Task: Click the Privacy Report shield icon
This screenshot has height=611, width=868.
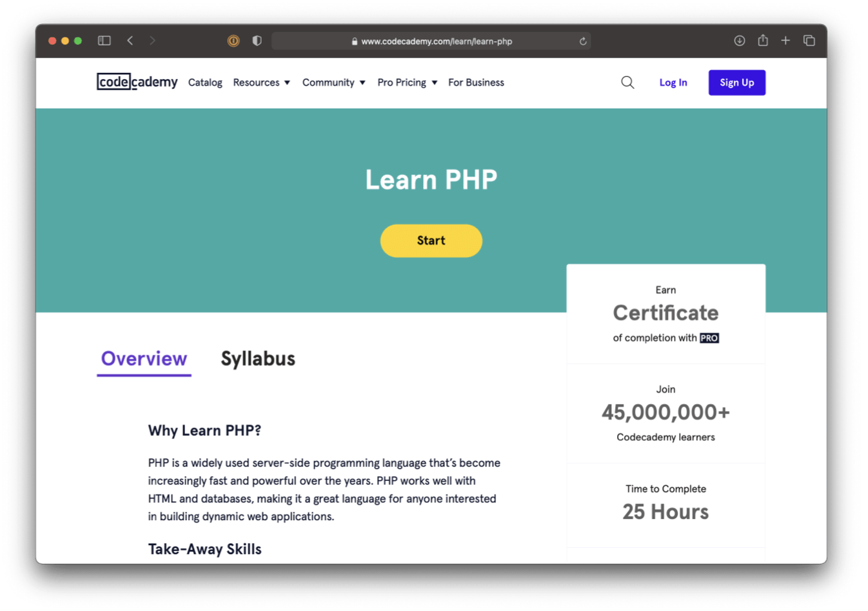Action: [257, 40]
